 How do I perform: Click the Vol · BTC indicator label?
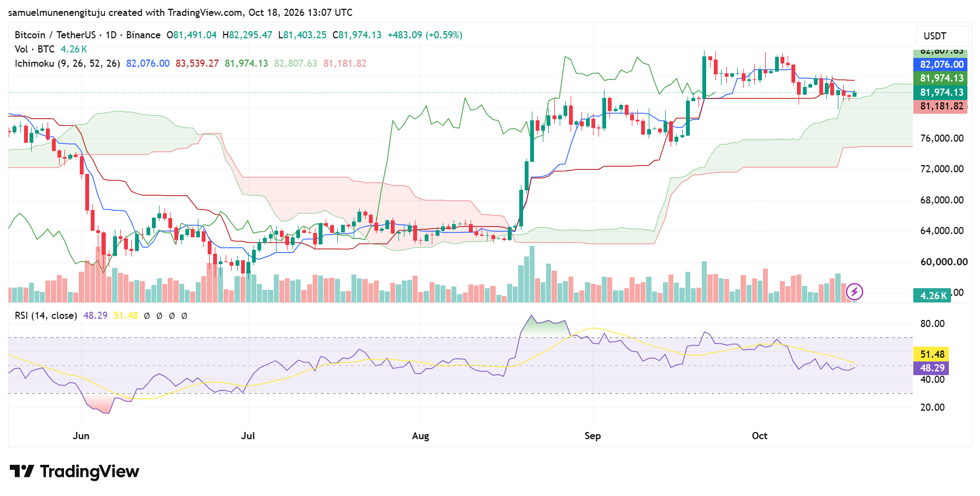[x=34, y=49]
